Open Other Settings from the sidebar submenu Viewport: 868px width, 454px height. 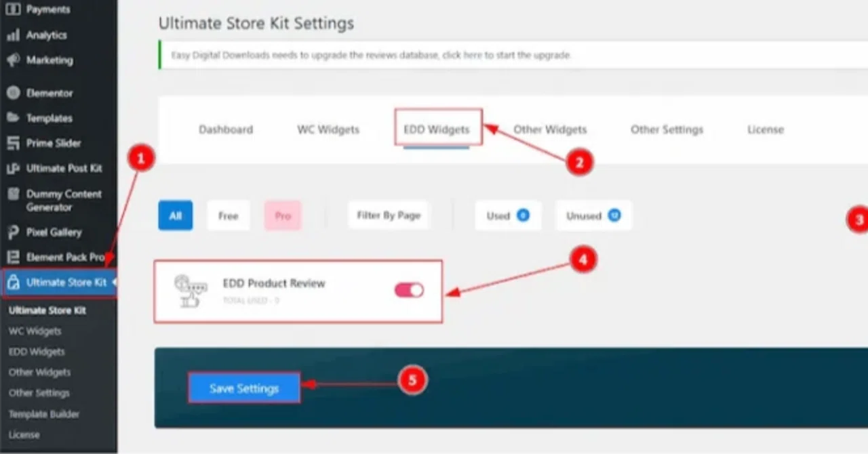tap(39, 393)
